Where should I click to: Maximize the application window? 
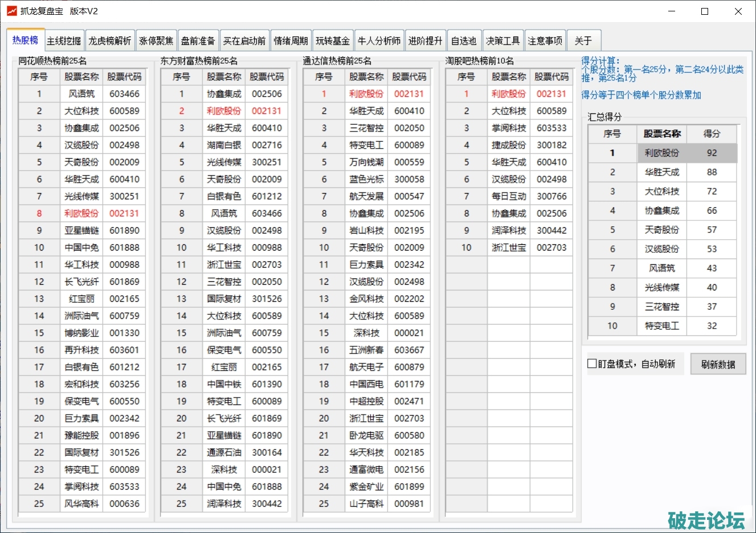click(x=705, y=11)
